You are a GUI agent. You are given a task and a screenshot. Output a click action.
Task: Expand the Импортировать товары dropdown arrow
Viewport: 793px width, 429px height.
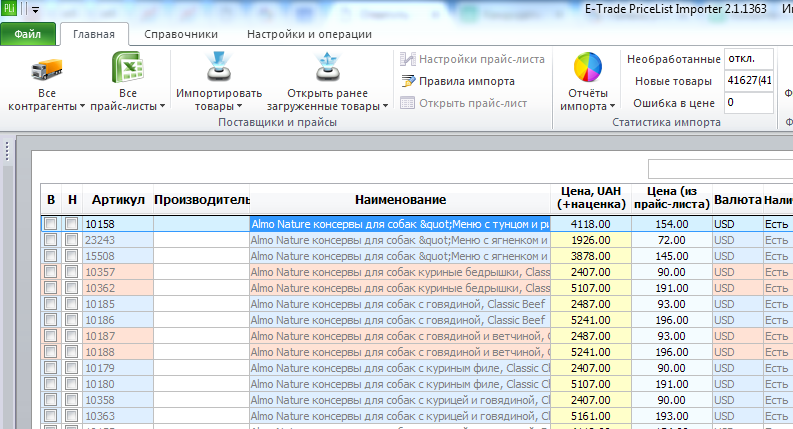tap(239, 106)
